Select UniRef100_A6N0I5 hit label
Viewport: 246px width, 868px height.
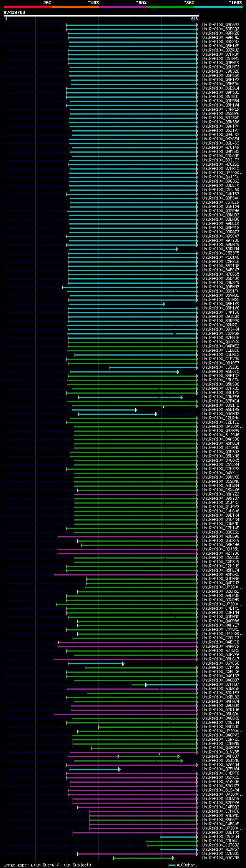[221, 371]
